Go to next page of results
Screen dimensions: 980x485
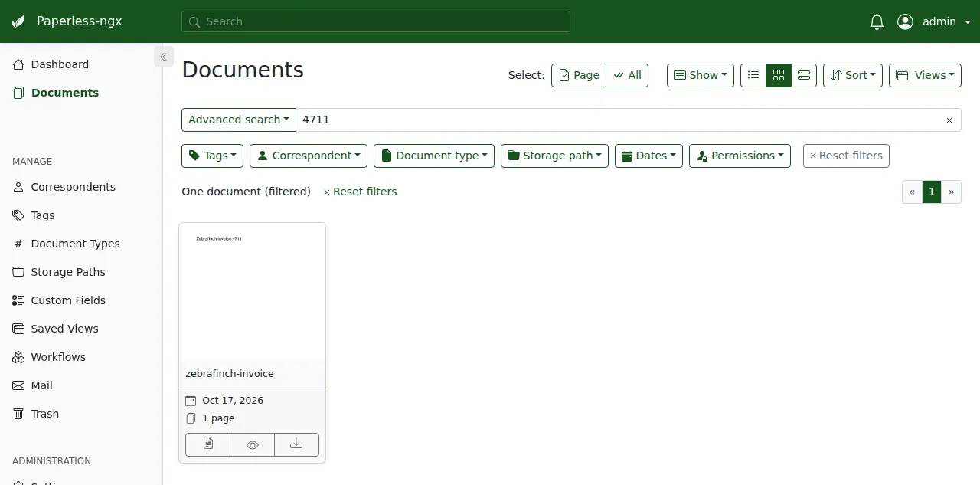click(952, 192)
